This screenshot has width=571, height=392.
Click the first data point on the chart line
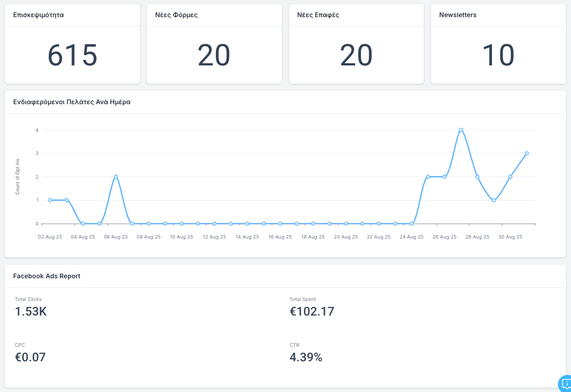point(50,200)
